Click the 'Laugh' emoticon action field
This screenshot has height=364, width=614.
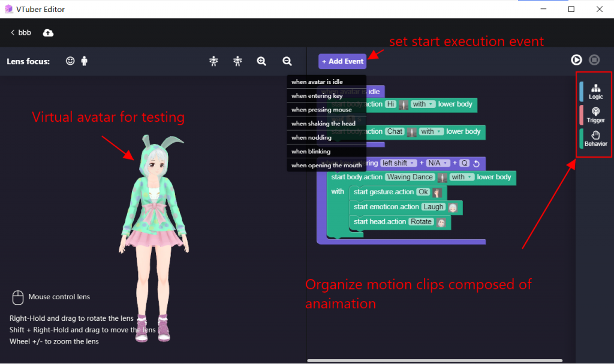pos(434,207)
